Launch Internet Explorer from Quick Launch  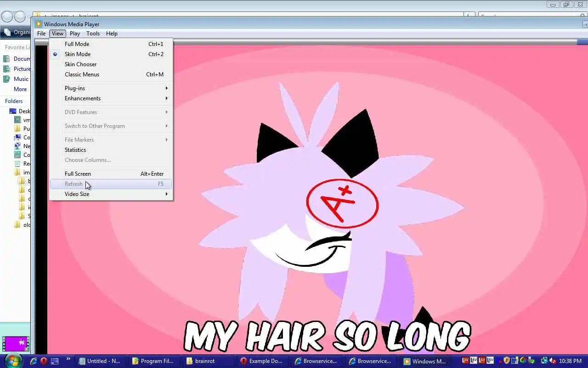34,361
